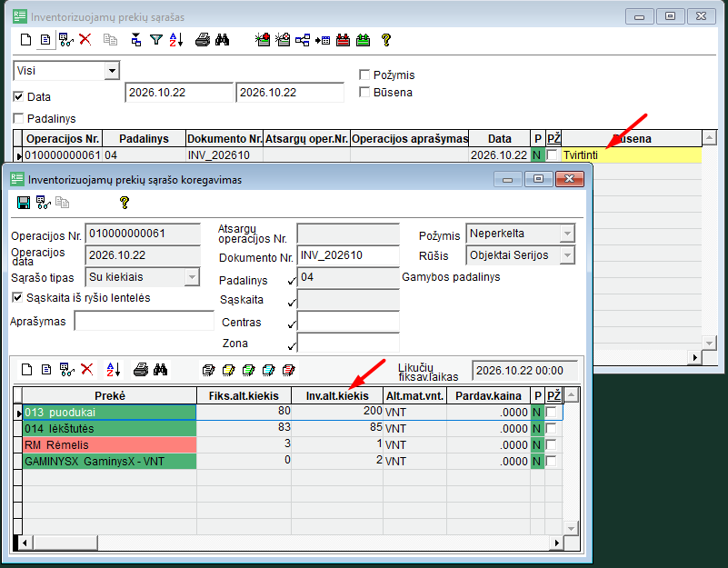Uncheck the Data filter checkbox
The height and width of the screenshot is (568, 728).
pos(18,96)
